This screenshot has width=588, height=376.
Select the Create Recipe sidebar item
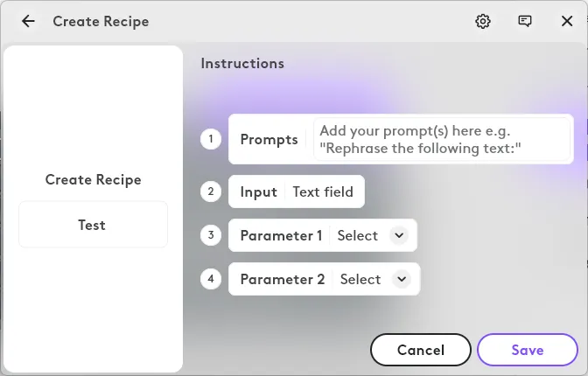(x=93, y=180)
